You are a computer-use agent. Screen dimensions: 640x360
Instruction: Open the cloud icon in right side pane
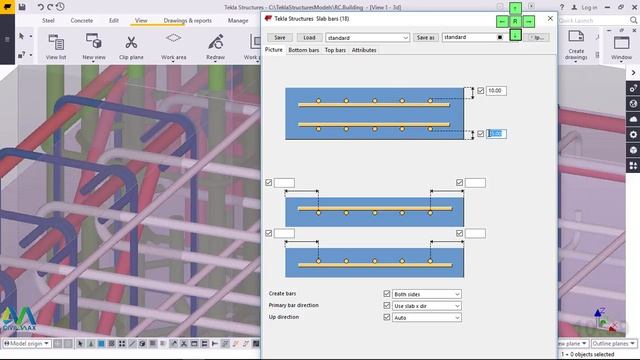633,119
